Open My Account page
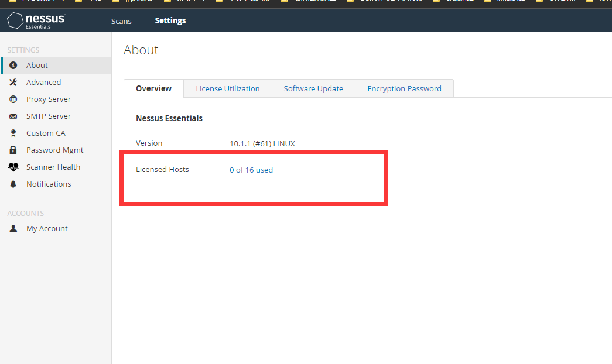The width and height of the screenshot is (612, 364). [47, 229]
